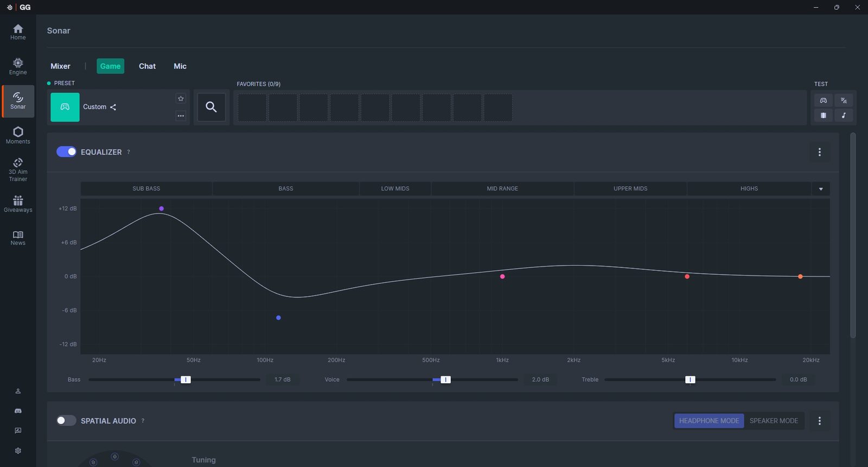Click the 'Tuning' heading
Screen dimensions: 868x467
click(x=203, y=460)
